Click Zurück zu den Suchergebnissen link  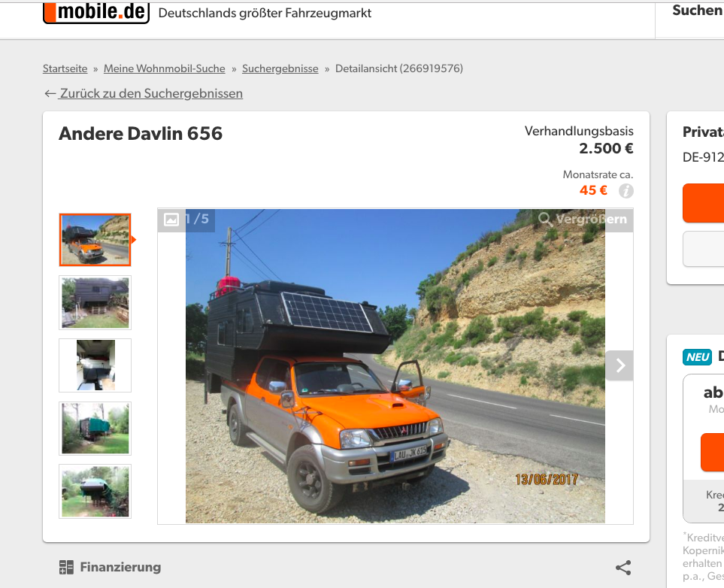[x=151, y=94]
